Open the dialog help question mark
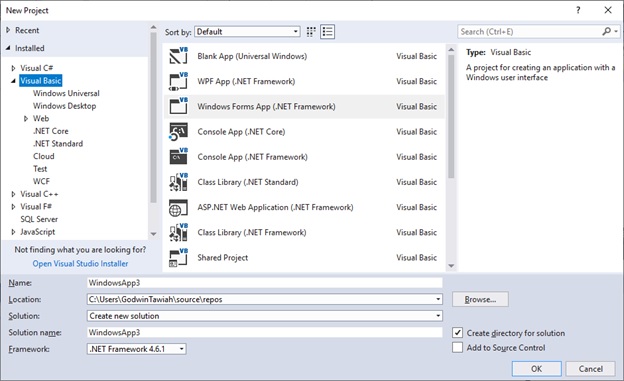 (578, 10)
